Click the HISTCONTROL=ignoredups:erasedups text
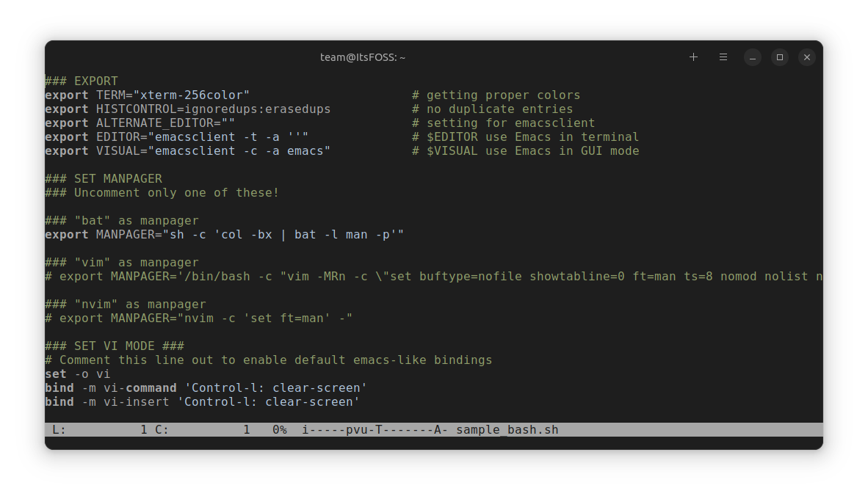Image resolution: width=868 pixels, height=499 pixels. coord(213,109)
